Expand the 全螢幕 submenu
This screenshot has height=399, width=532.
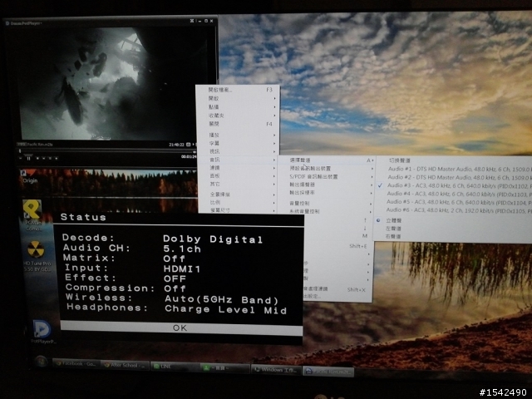(239, 195)
